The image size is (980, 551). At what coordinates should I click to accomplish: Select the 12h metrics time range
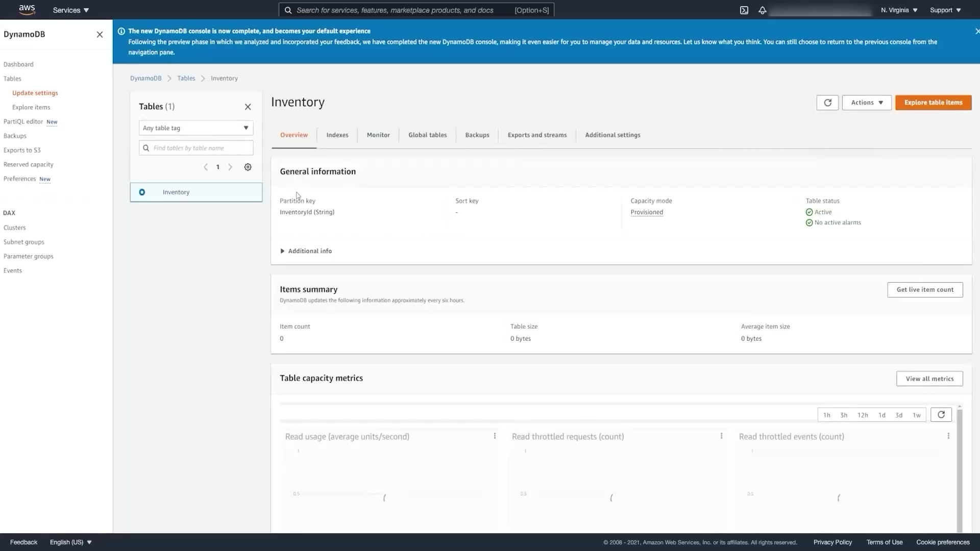(863, 415)
